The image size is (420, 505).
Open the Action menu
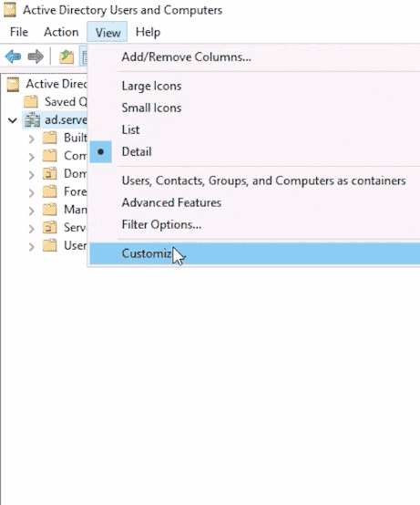[61, 32]
